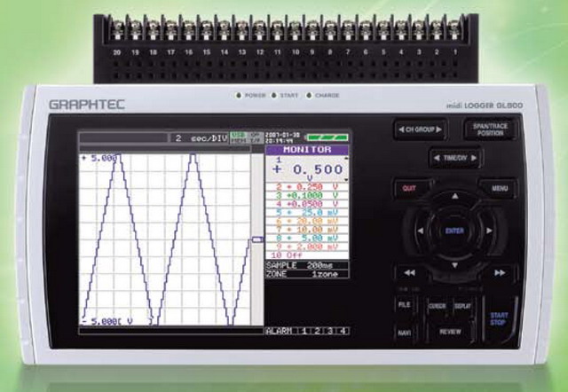Select channel 8 row + 5.00 mV
Image resolution: width=568 pixels, height=392 pixels.
point(307,239)
